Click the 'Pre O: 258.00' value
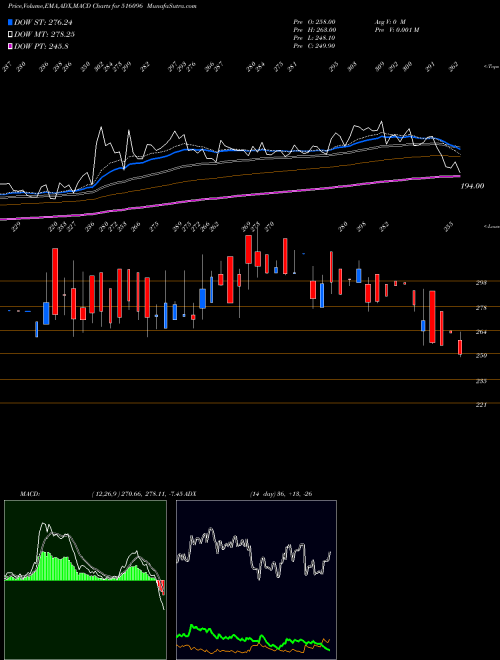Viewport: 500px width, 660px height. (314, 21)
